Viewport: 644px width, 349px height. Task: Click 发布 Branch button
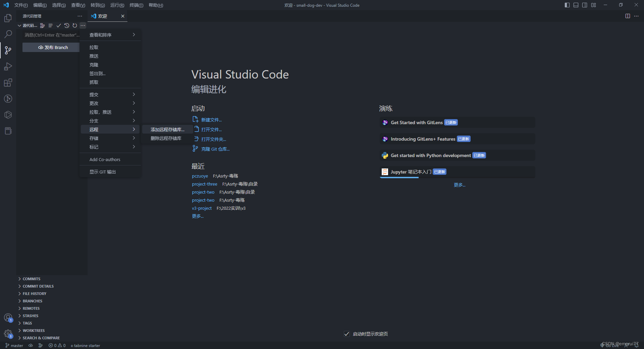(x=51, y=47)
